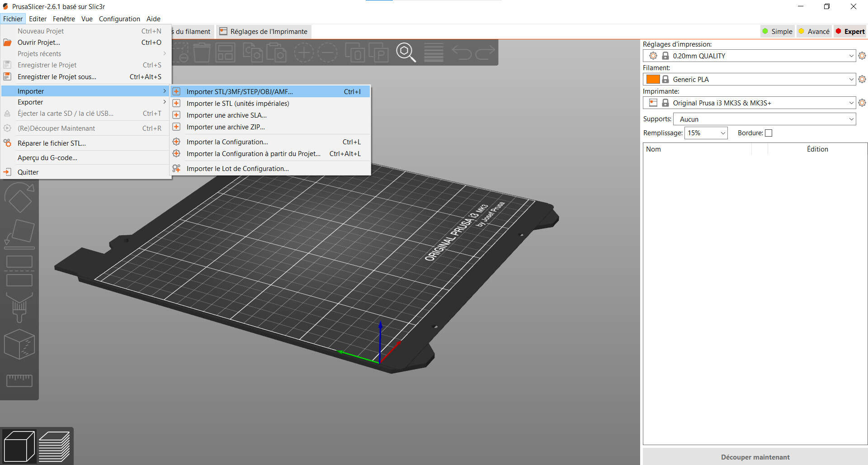This screenshot has width=868, height=465.
Task: Click gear icon next to print settings
Action: [x=862, y=56]
